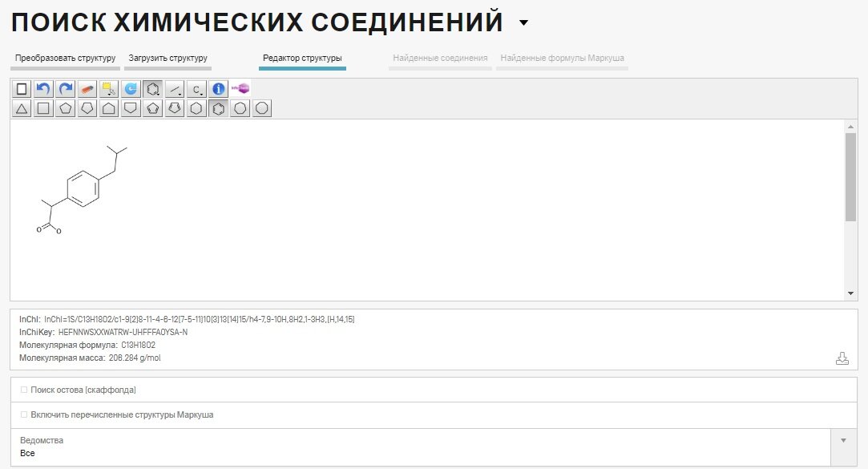Select the rectangle selection tool
Image resolution: width=868 pixels, height=469 pixels.
tap(109, 88)
